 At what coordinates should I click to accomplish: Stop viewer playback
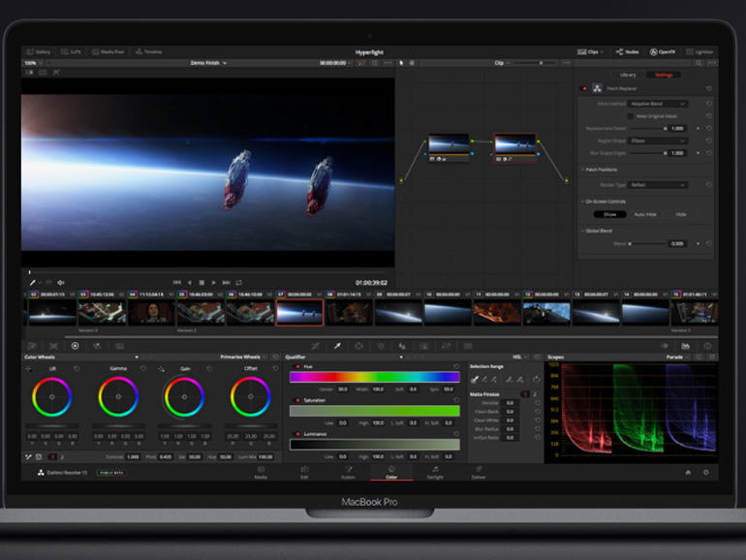coord(202,283)
